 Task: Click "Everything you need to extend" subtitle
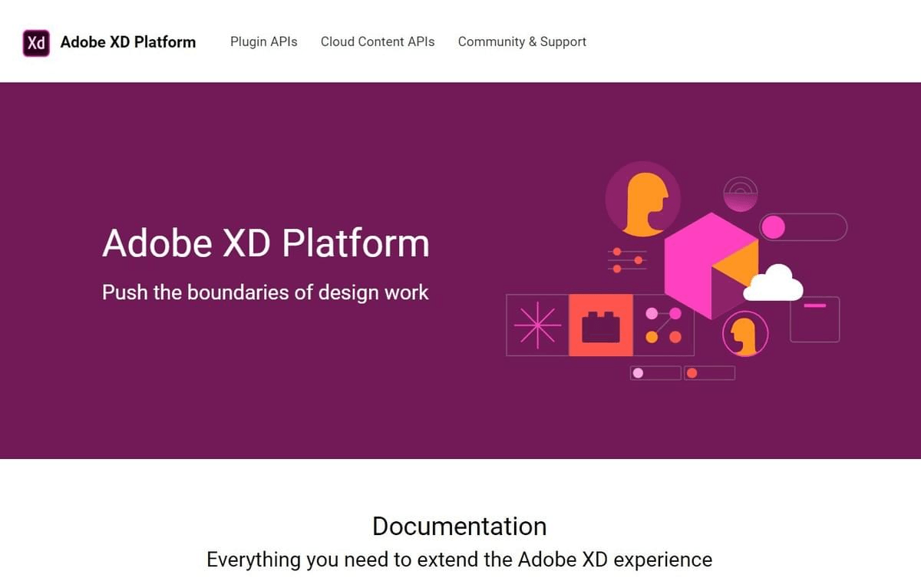[460, 560]
